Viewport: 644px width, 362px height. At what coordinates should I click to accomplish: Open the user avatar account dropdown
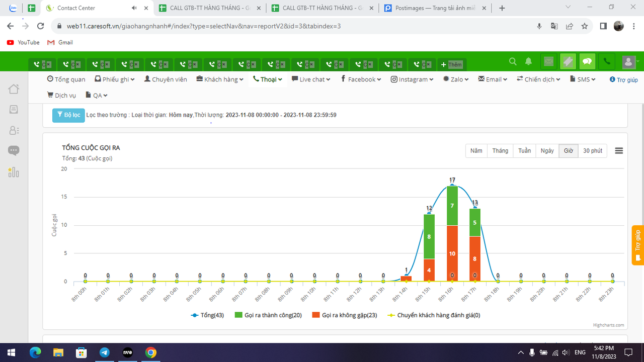[x=630, y=62]
